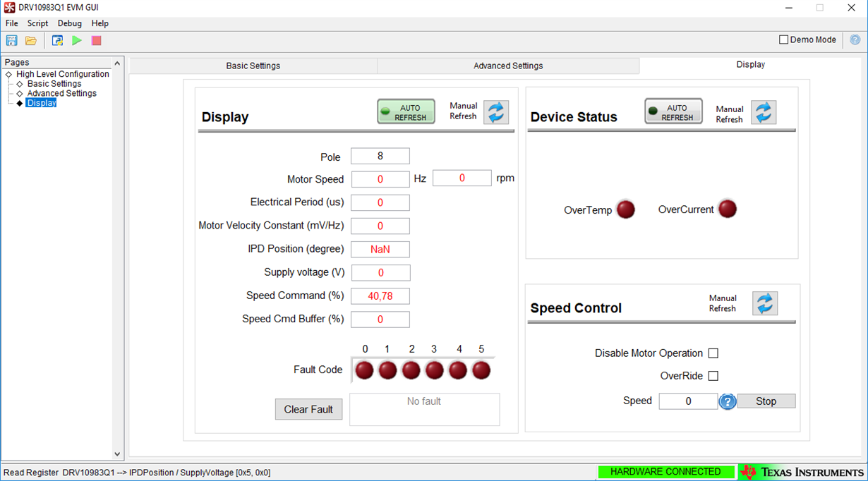Click Fault Code LED 2
Screen dimensions: 868x481
click(411, 370)
